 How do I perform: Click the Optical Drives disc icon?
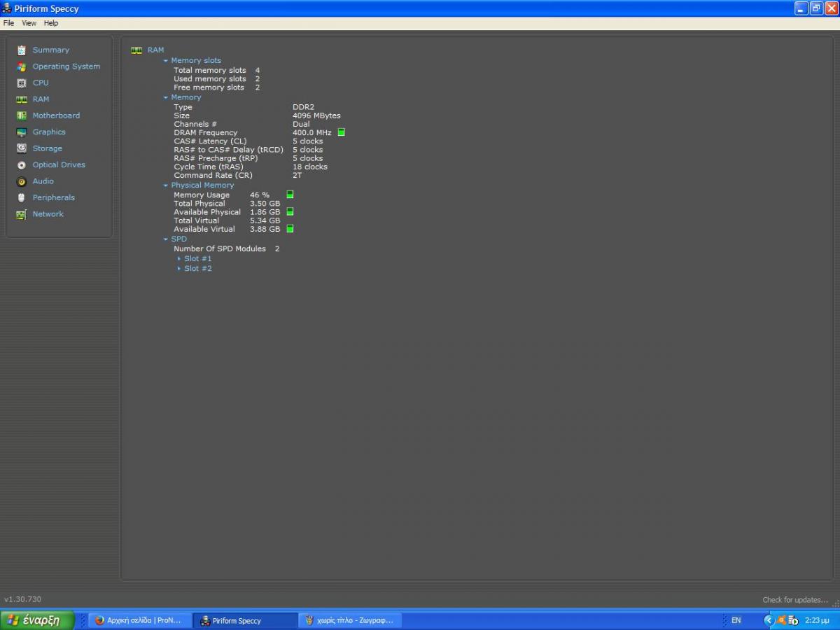click(21, 165)
